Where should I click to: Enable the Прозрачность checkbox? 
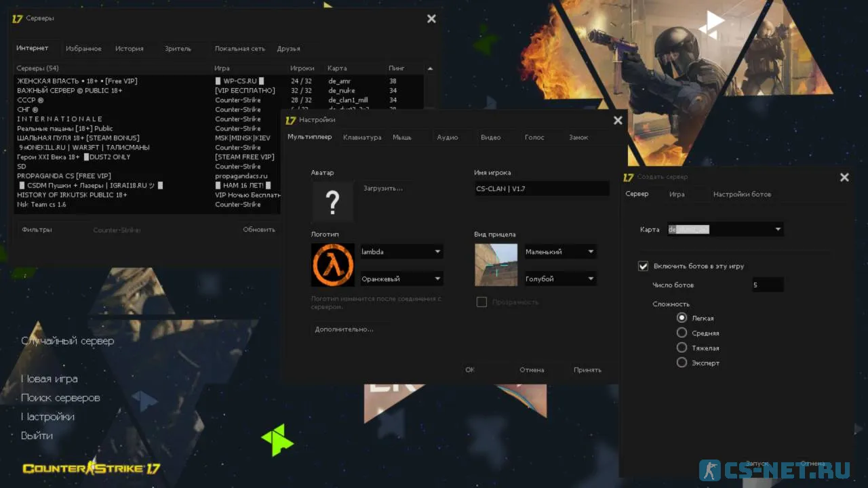[x=481, y=302]
